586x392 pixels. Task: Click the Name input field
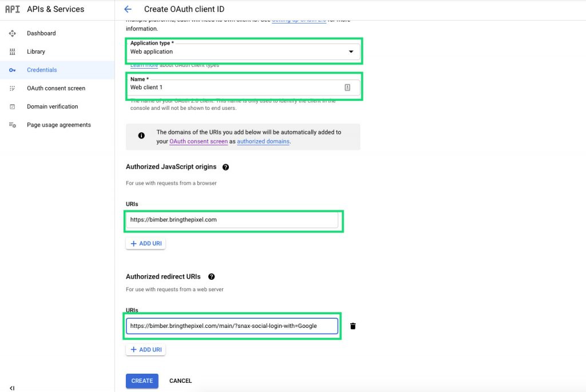243,88
